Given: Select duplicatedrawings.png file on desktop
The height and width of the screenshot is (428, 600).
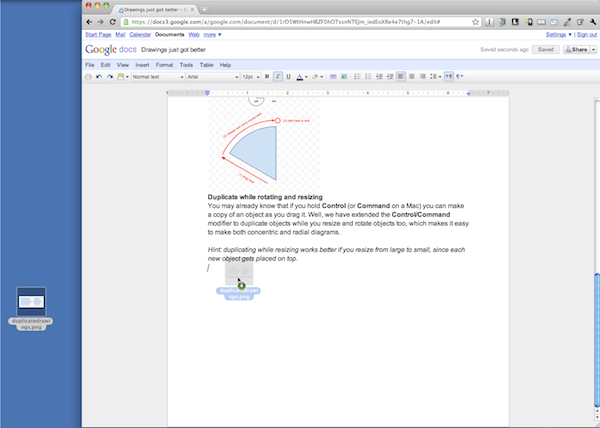Looking at the screenshot, I should (x=33, y=304).
